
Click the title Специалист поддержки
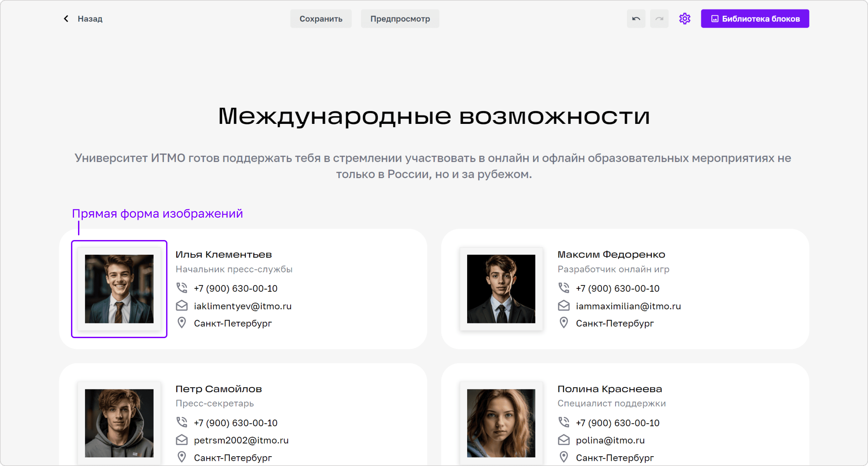coord(612,403)
